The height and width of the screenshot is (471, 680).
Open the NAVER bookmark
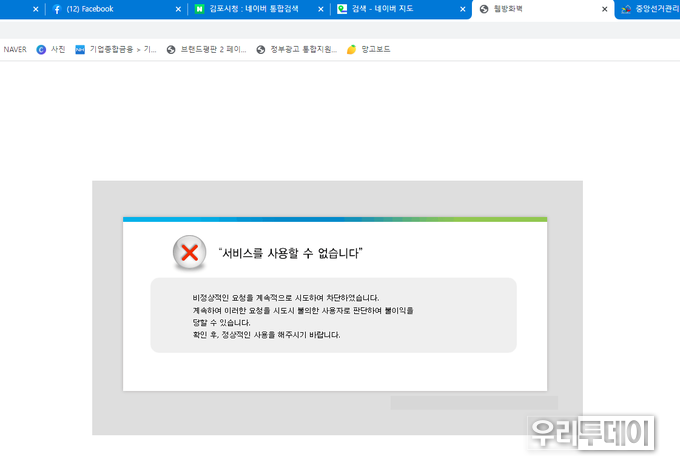pos(15,49)
